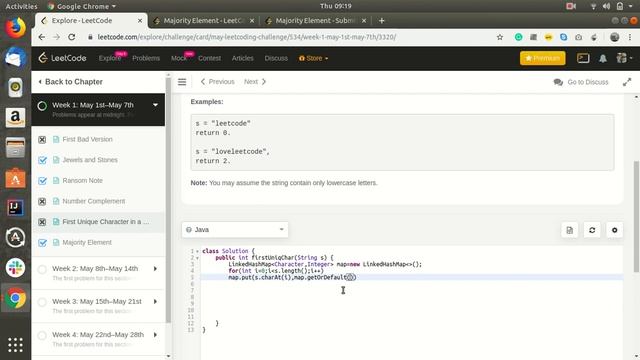Open the code notes document icon

[570, 230]
